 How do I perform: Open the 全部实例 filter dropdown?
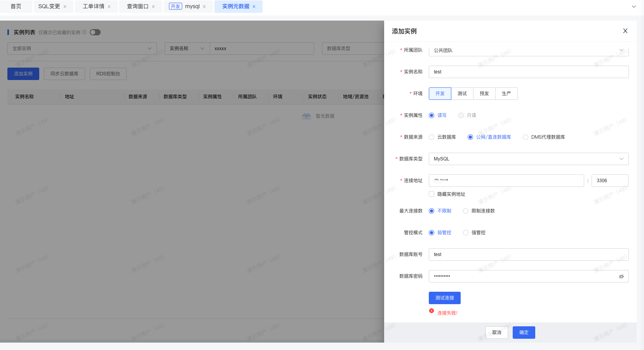click(82, 49)
